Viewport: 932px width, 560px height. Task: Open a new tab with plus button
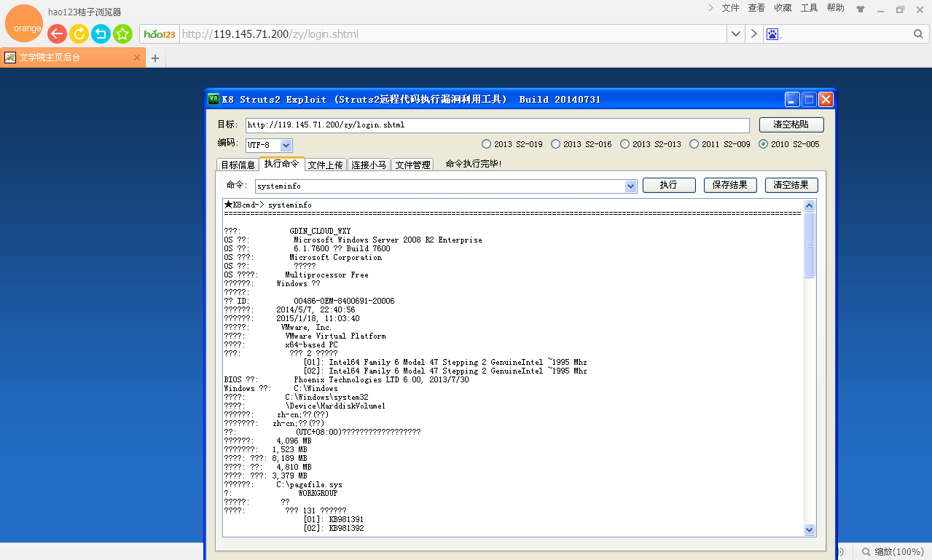tap(154, 58)
